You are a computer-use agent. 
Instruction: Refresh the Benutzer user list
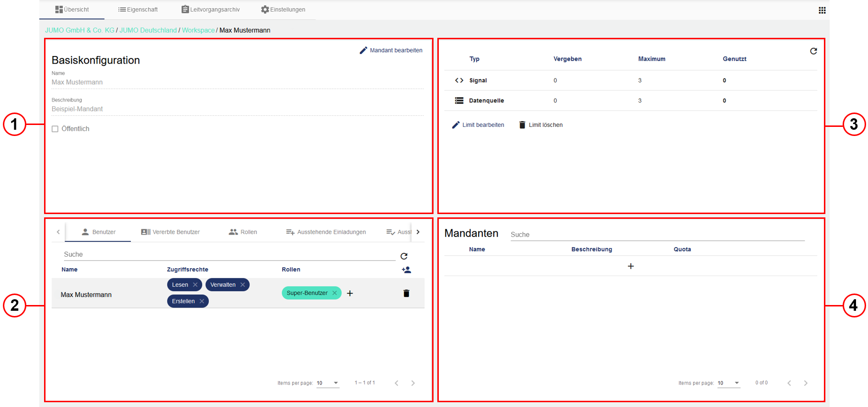[404, 256]
